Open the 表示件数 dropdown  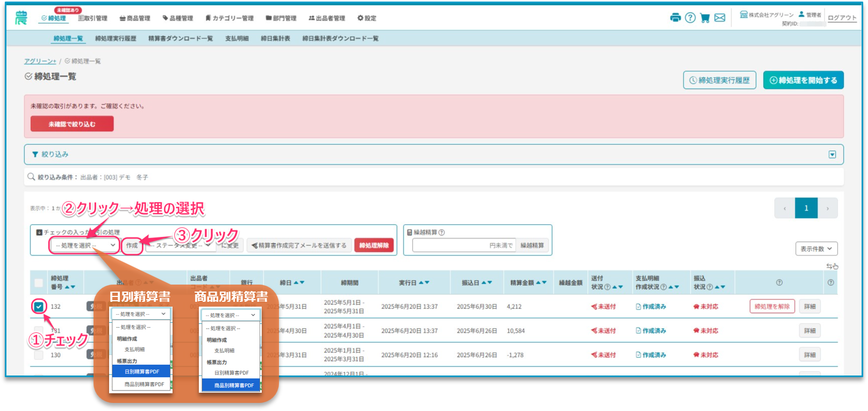pyautogui.click(x=816, y=249)
